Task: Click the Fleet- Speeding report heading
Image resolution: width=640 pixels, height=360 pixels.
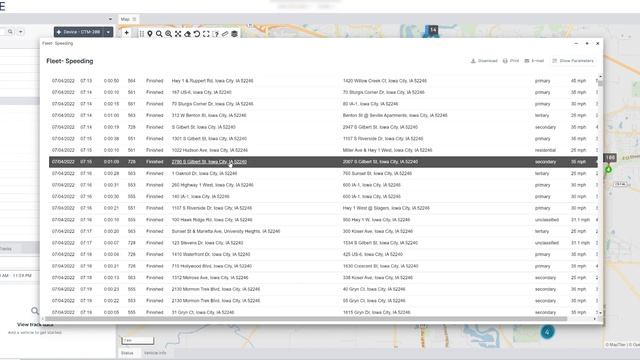Action: (x=70, y=61)
